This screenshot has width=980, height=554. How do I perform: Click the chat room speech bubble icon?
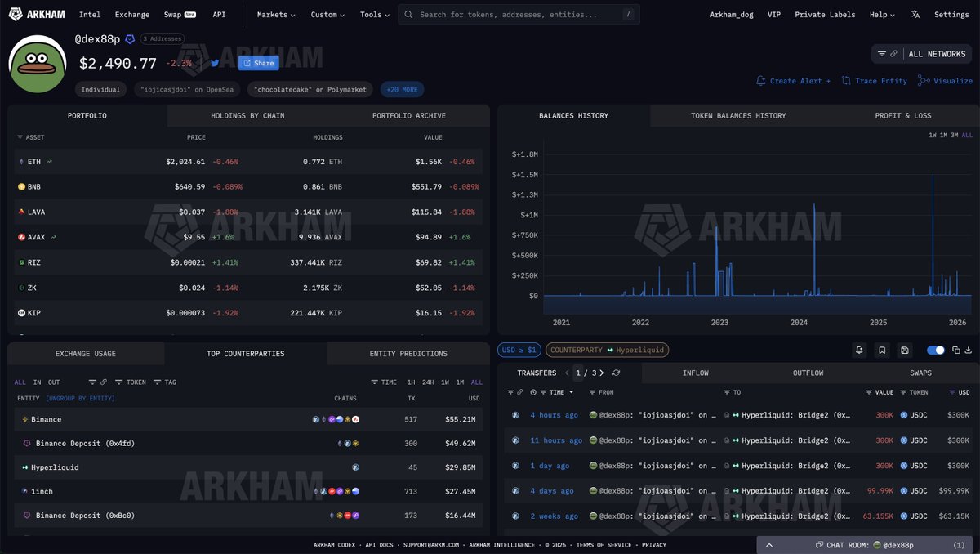(x=819, y=544)
